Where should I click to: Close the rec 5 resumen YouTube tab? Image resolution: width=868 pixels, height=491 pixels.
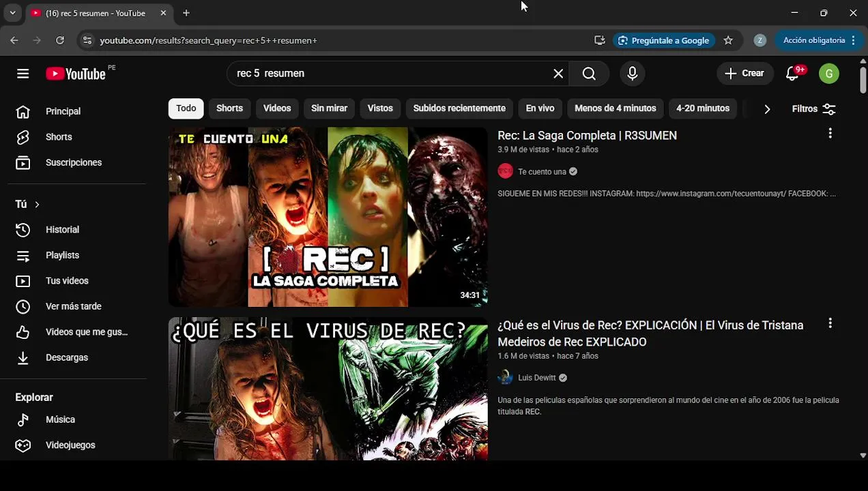pyautogui.click(x=163, y=13)
